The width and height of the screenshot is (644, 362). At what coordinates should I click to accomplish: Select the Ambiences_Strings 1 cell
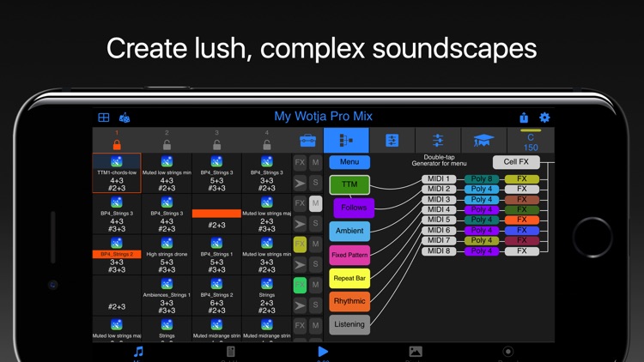click(167, 295)
